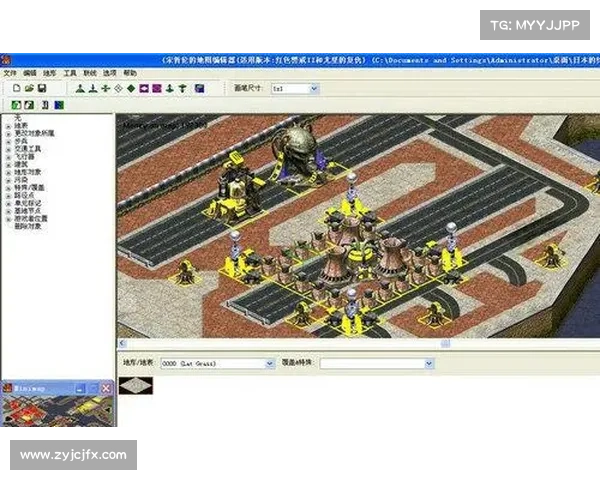The height and width of the screenshot is (480, 600).
Task: Expand the 交通工具 tree node
Action: tap(8, 149)
